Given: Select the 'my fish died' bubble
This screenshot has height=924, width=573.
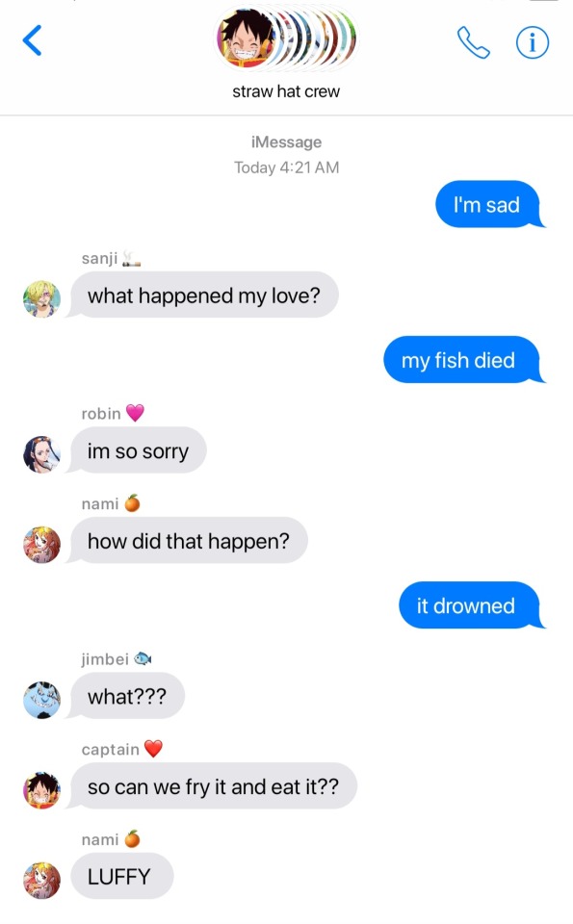Looking at the screenshot, I should 463,359.
